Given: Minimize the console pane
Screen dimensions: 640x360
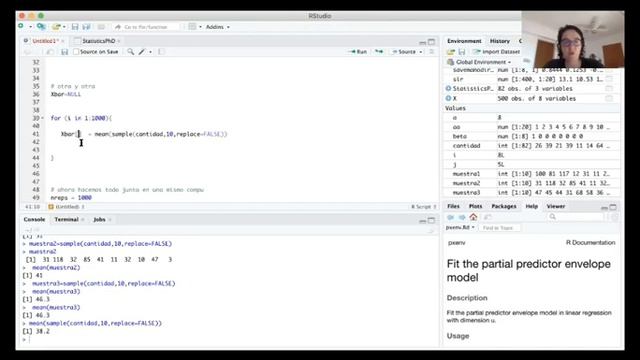Looking at the screenshot, I should [422, 220].
